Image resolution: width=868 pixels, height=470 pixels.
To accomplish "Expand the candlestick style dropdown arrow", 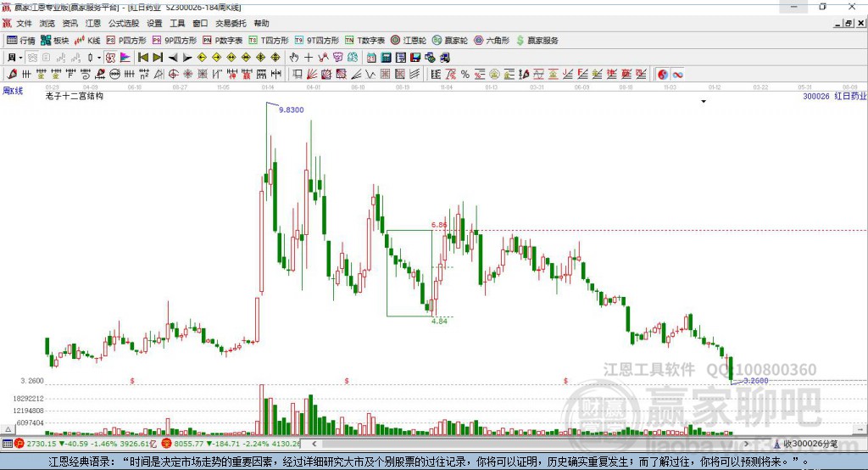I will [x=99, y=58].
